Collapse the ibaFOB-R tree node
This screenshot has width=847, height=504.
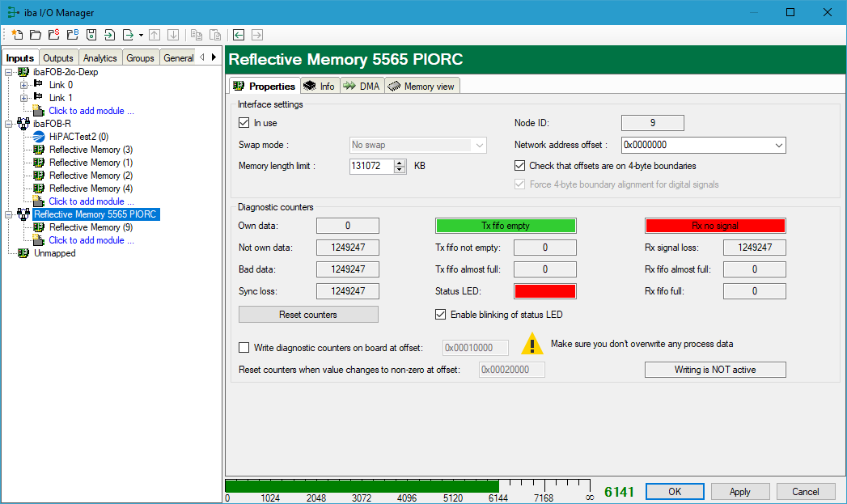point(9,124)
